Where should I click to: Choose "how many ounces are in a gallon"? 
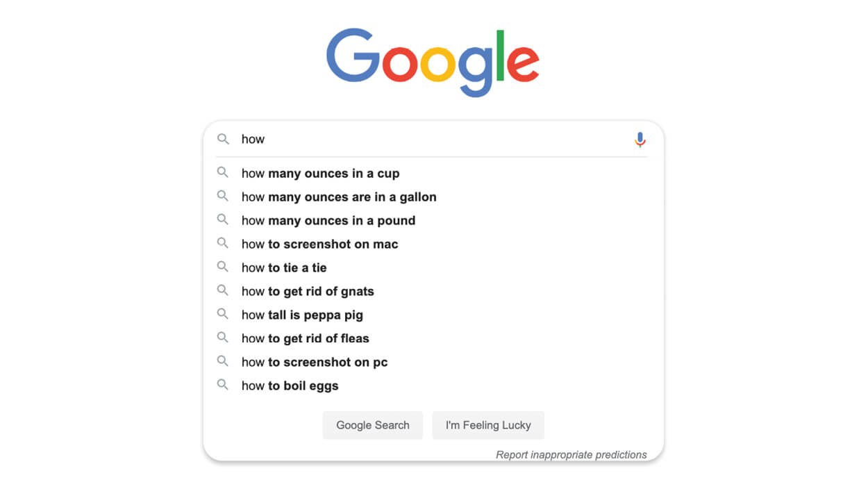click(x=339, y=197)
